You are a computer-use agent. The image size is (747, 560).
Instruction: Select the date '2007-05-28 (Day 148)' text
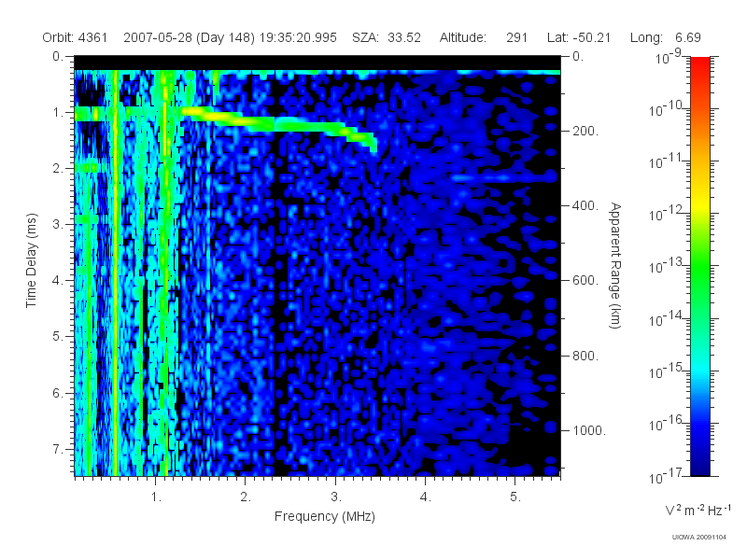tap(190, 37)
